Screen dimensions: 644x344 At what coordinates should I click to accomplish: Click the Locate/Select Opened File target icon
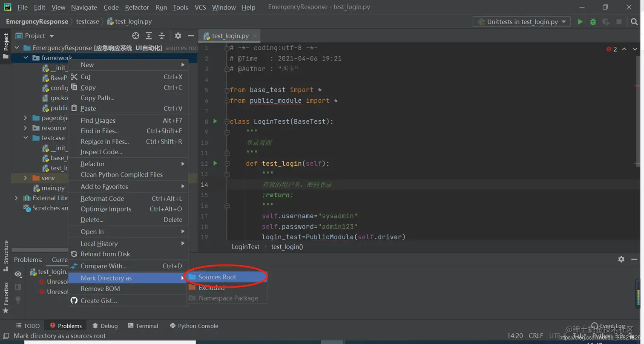[135, 36]
